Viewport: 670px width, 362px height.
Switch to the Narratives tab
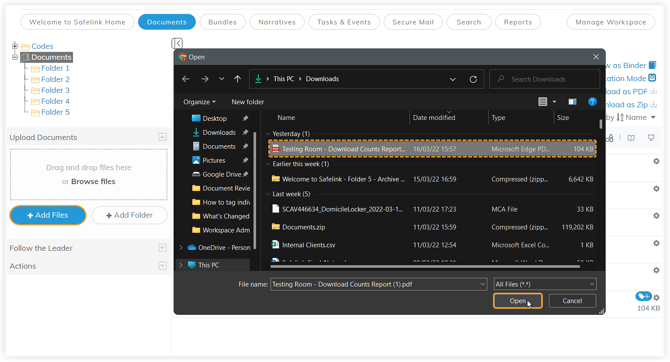tap(277, 22)
